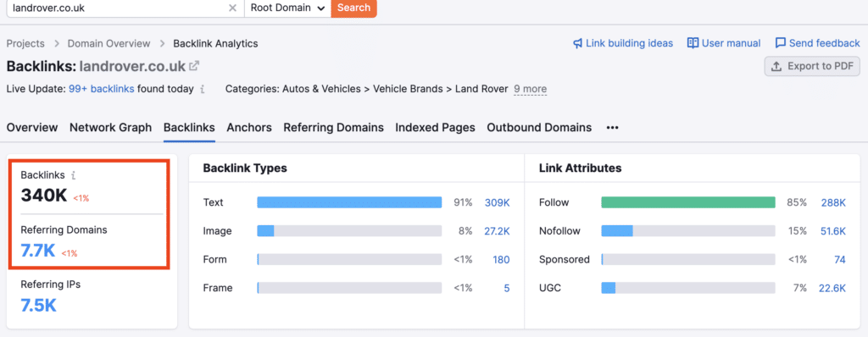Select the Network Graph tab
The image size is (868, 337).
(x=111, y=128)
